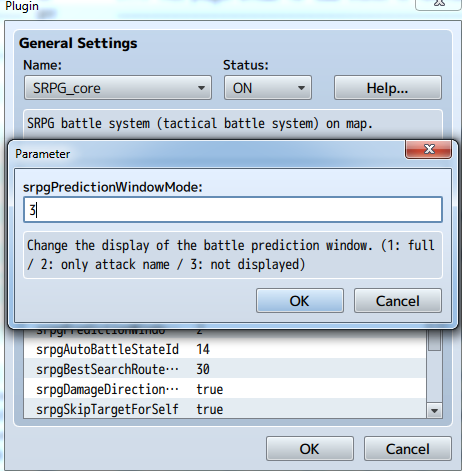
Task: Click the Name dropdown arrow icon
Action: pos(201,88)
